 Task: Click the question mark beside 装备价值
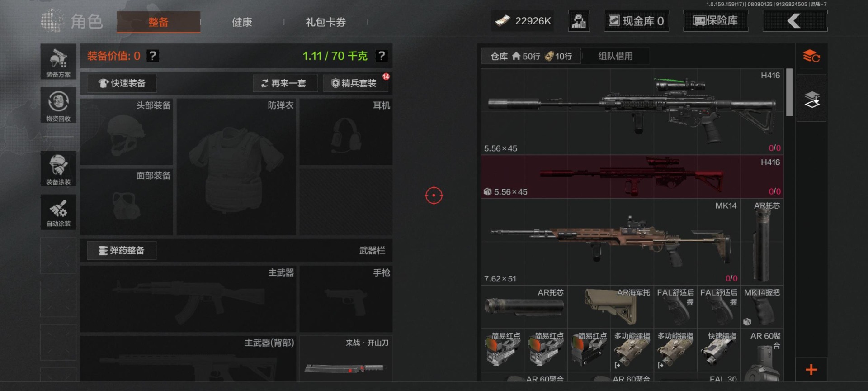coord(153,56)
